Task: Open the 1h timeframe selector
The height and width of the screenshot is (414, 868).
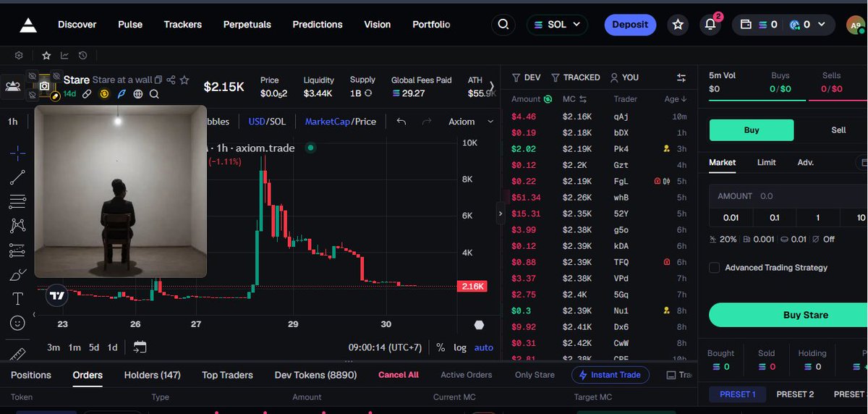Action: tap(12, 122)
